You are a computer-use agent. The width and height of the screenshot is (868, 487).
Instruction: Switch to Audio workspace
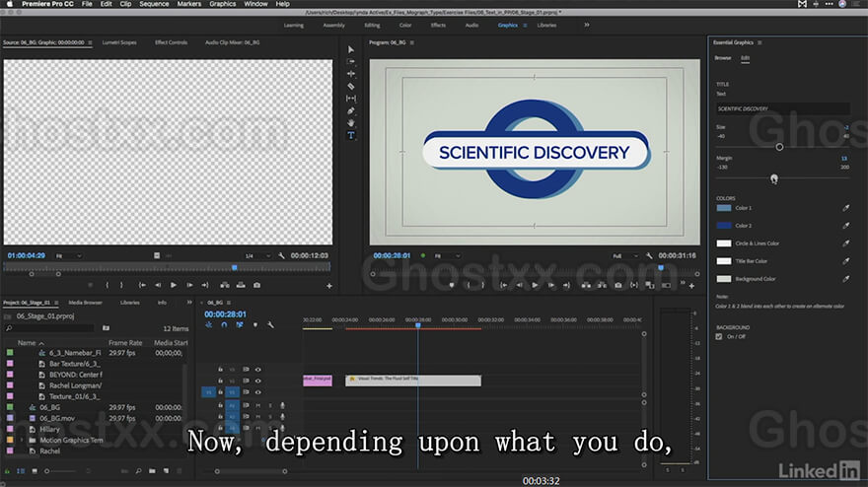(x=471, y=25)
